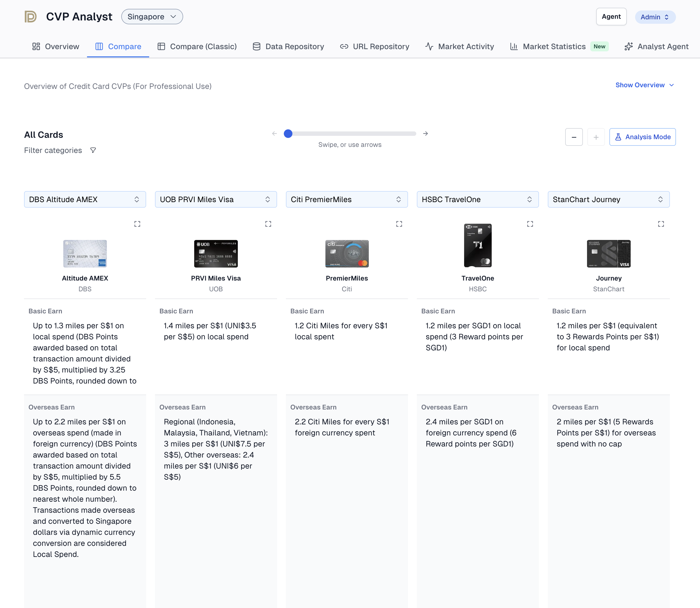The height and width of the screenshot is (608, 700).
Task: Expand the HSBC TravelOne card fullscreen icon
Action: coord(530,224)
